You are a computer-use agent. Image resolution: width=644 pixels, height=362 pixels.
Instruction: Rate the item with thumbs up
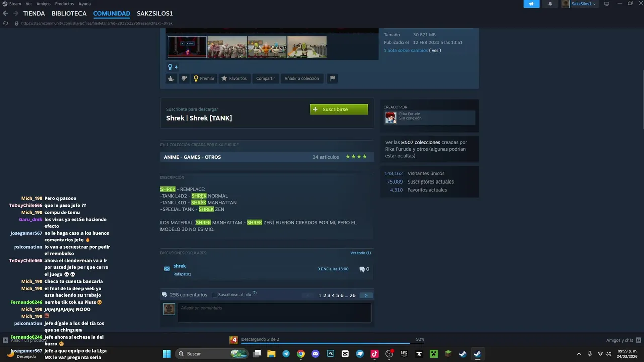(x=171, y=78)
